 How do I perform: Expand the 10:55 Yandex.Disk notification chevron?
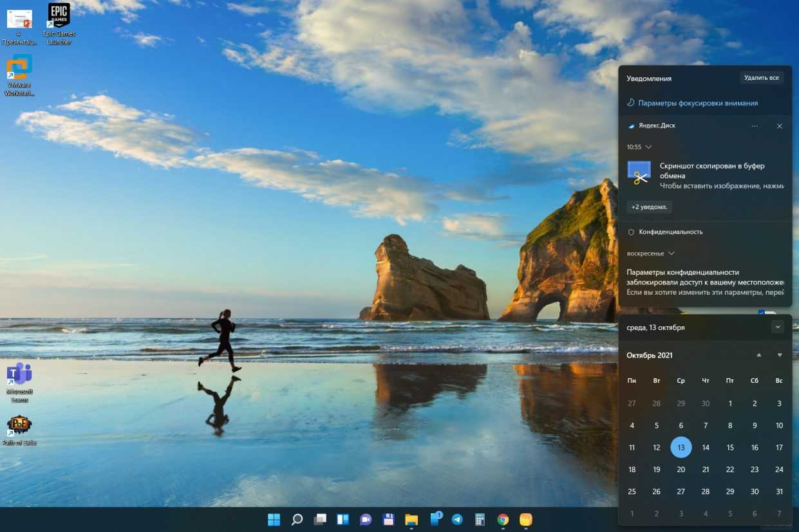(648, 147)
